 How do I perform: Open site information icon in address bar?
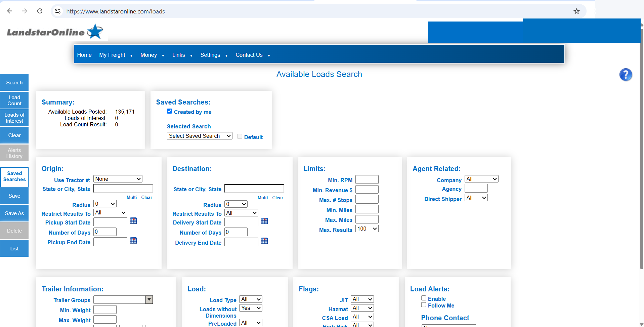pos(58,11)
